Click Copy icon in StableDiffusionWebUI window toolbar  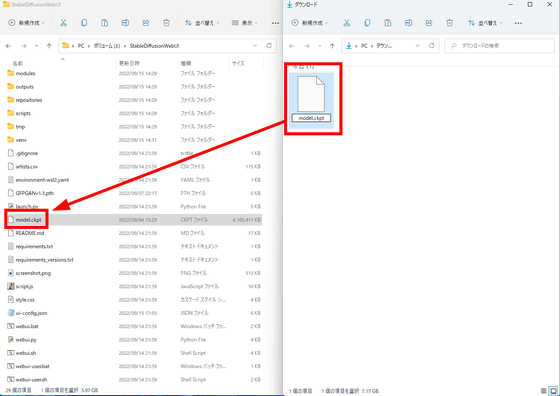[x=84, y=23]
